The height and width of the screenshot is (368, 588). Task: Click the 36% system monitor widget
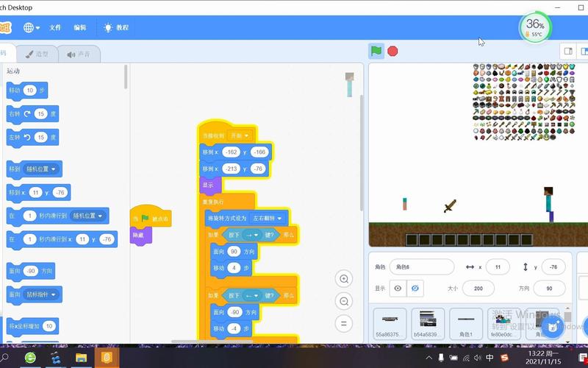click(535, 27)
